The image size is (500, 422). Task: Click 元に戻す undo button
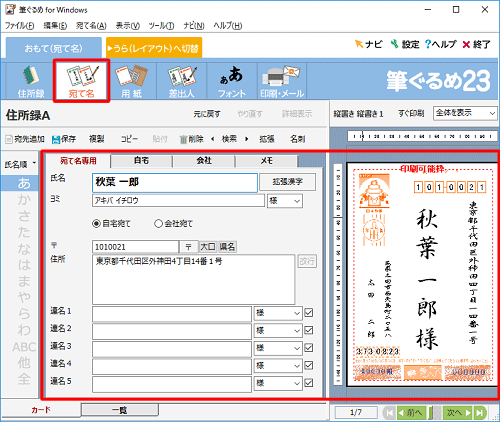pyautogui.click(x=207, y=114)
